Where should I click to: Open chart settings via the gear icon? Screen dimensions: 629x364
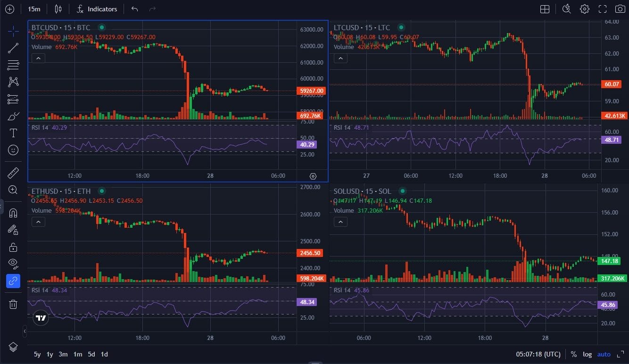pyautogui.click(x=584, y=8)
